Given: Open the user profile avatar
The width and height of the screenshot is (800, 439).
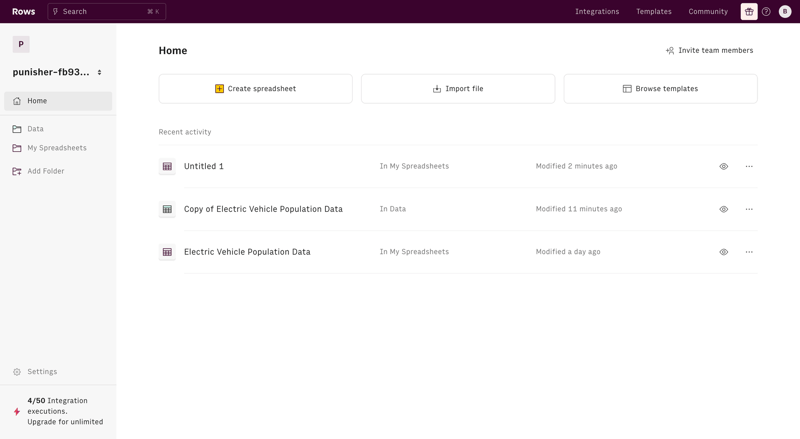Looking at the screenshot, I should point(785,11).
